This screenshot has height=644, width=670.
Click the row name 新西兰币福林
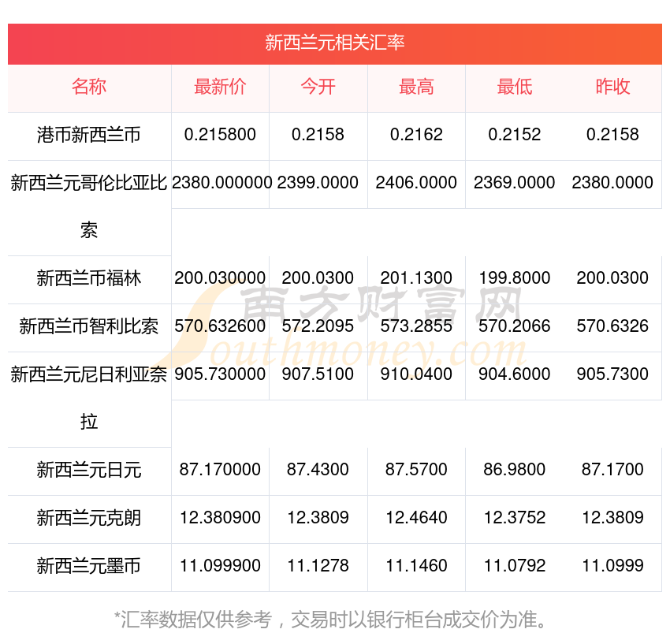pyautogui.click(x=89, y=278)
